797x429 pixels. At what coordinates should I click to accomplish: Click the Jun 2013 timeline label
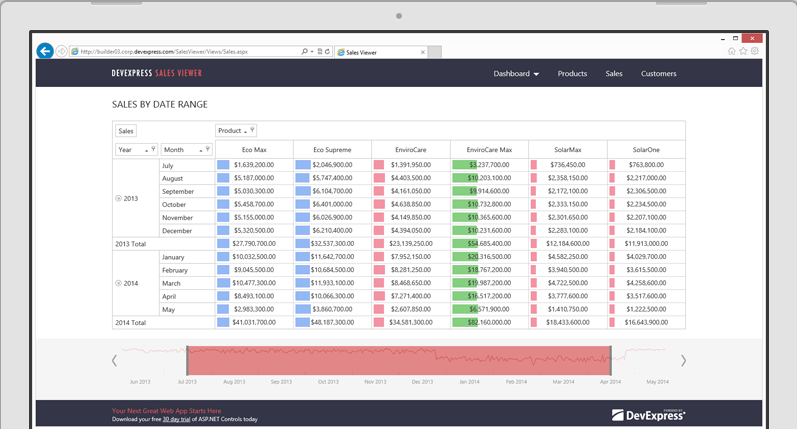click(140, 382)
